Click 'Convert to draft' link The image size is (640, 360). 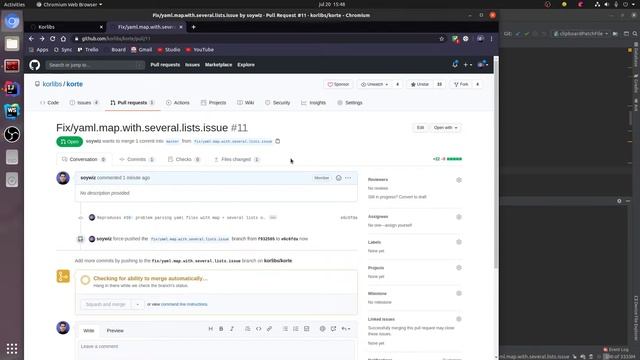412,197
